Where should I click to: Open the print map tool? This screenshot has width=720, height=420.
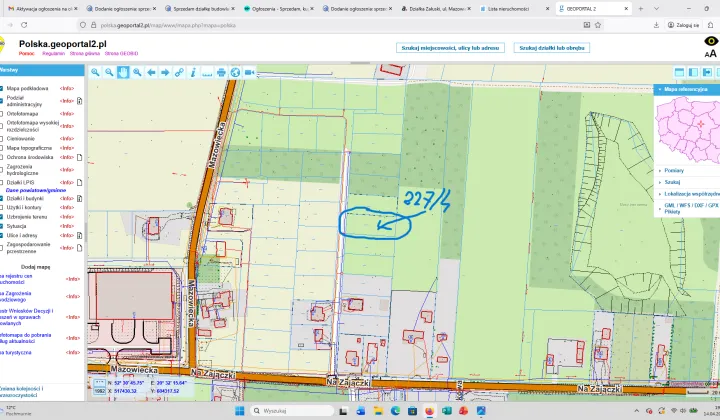click(x=222, y=72)
